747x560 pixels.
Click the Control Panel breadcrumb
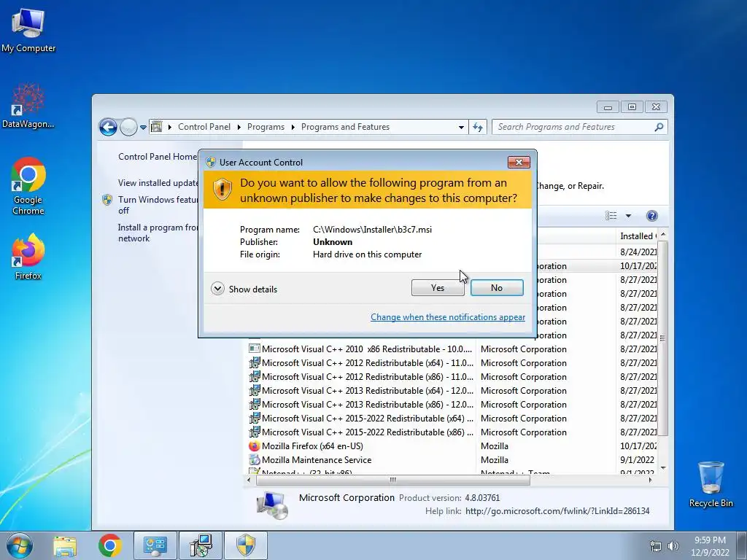click(204, 127)
